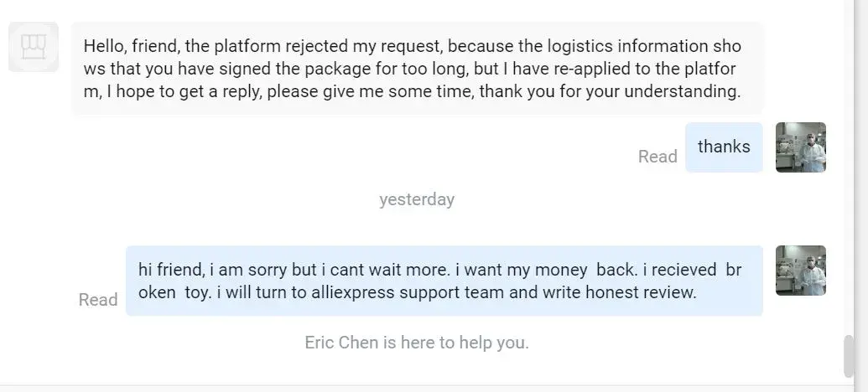Grab the chat scrollbar thumb
Image resolution: width=868 pixels, height=392 pixels.
(x=850, y=355)
